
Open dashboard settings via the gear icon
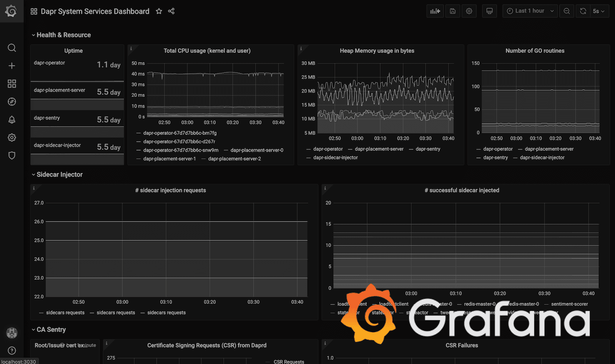click(x=469, y=11)
